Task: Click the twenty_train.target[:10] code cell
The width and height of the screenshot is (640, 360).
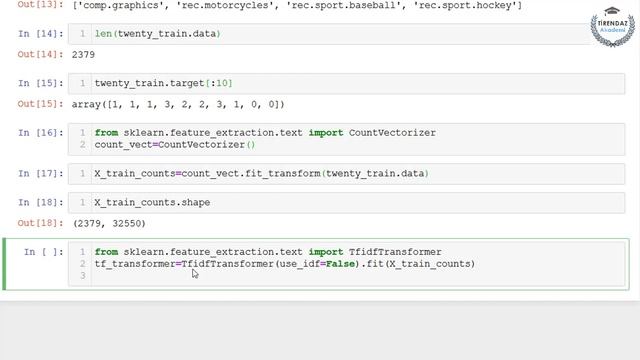Action: (x=346, y=83)
